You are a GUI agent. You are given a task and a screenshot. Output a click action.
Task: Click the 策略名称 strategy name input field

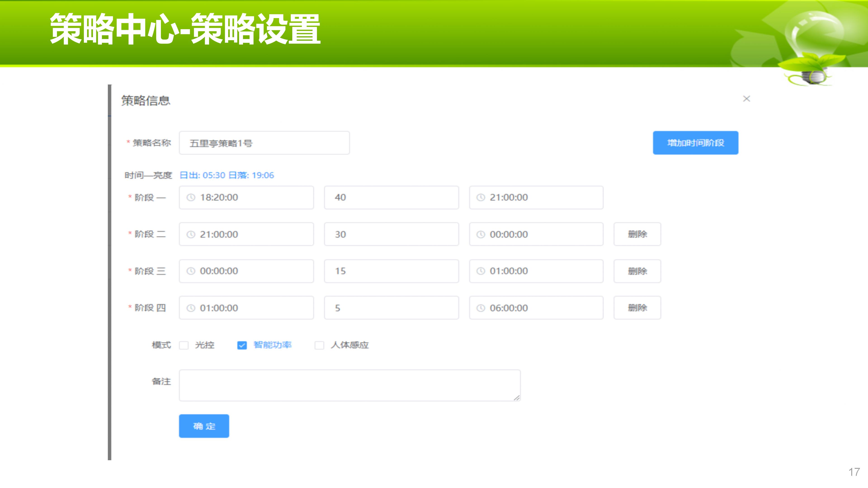264,143
